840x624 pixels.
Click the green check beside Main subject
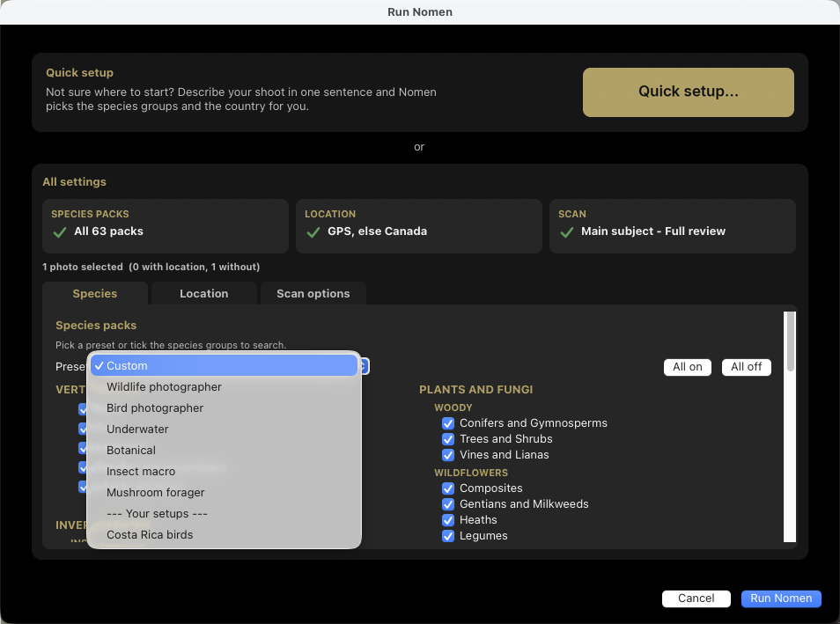567,232
